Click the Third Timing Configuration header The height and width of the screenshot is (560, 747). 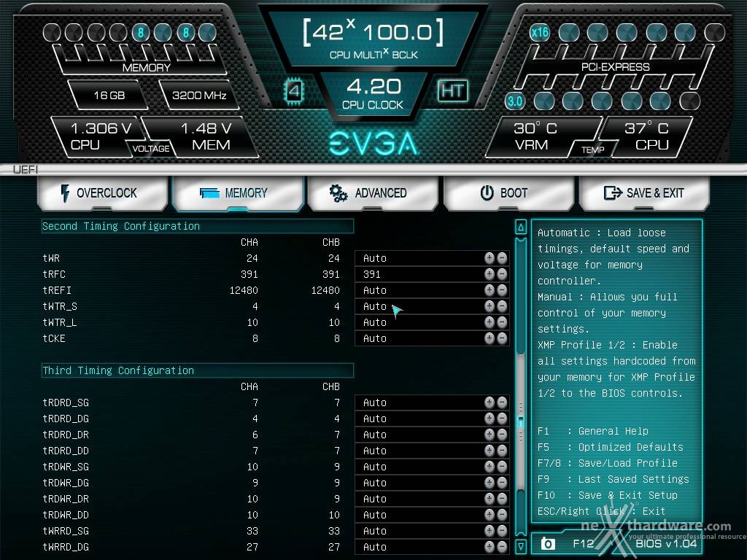click(197, 370)
